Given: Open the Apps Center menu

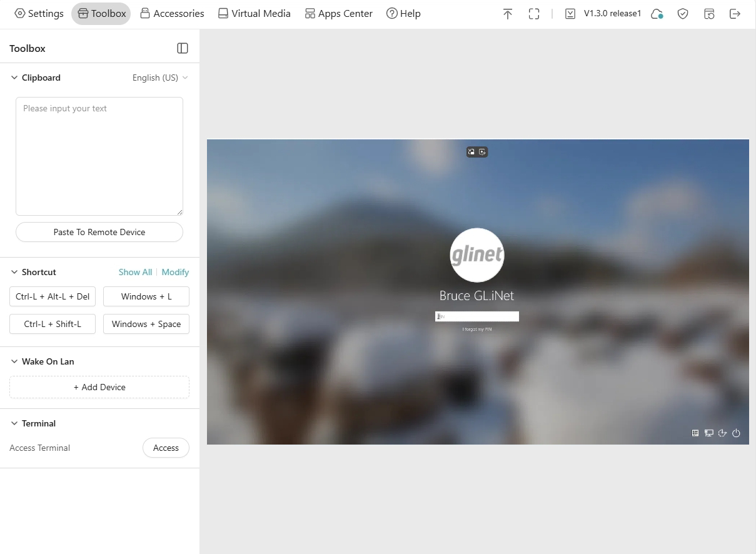Looking at the screenshot, I should point(338,13).
